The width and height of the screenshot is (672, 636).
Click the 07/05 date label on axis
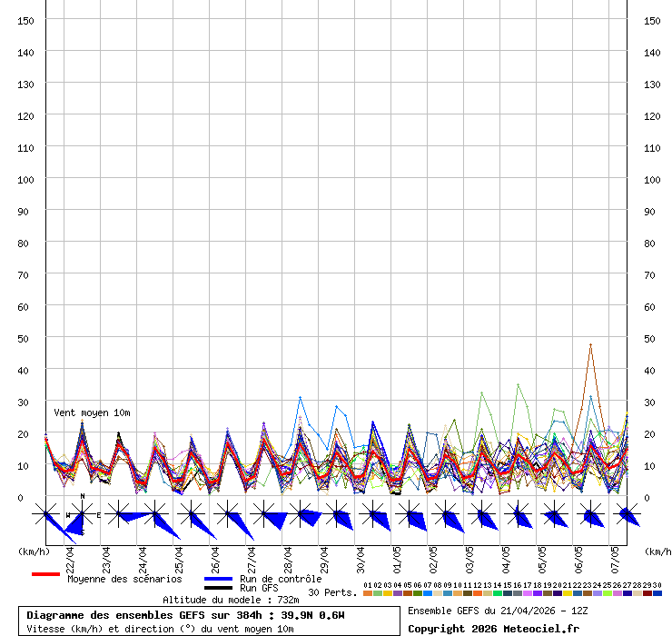click(x=616, y=554)
